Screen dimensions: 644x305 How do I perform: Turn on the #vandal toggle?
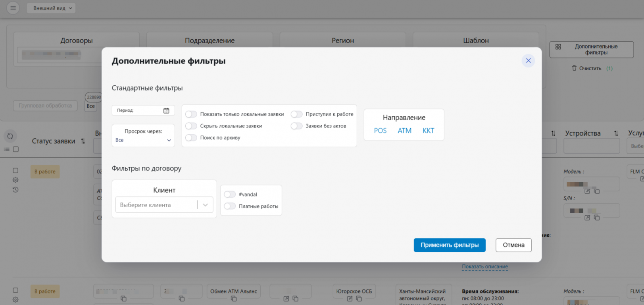point(230,195)
